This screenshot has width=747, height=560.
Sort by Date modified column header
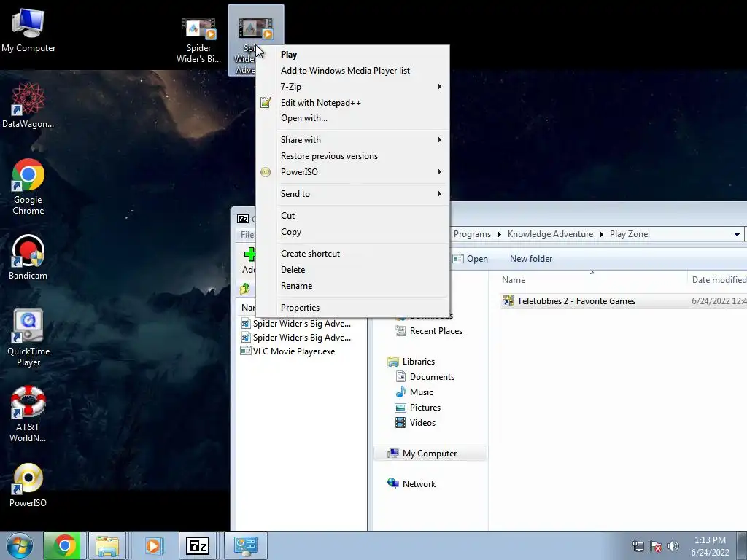coord(717,279)
